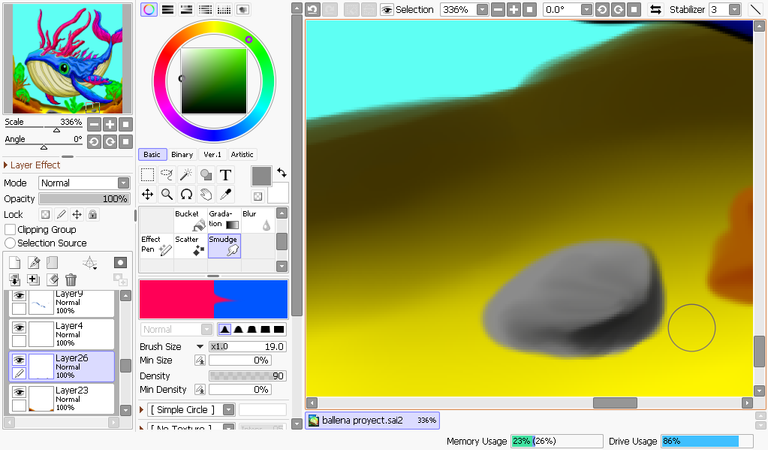Open the layer Mode dropdown
768x450 pixels.
pos(123,183)
